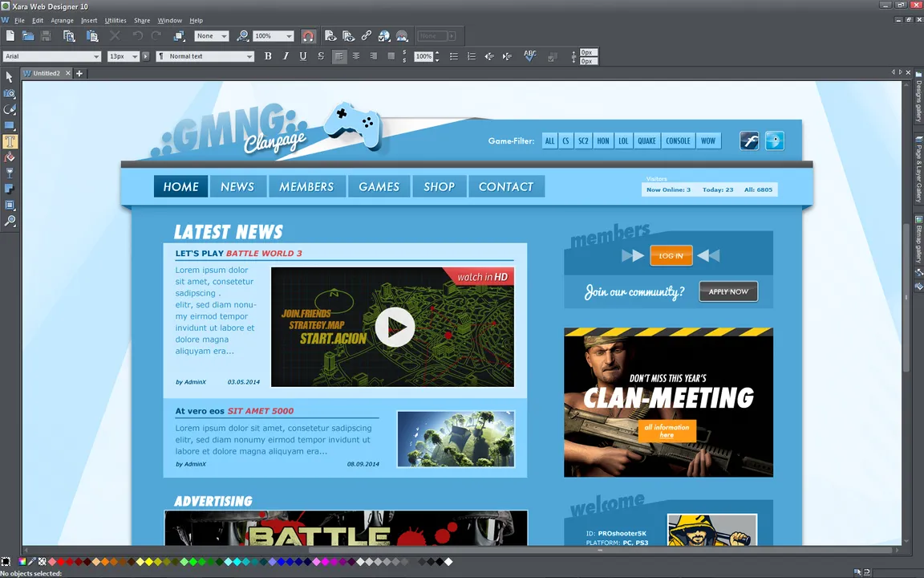Open the Page & Layer Gallery side tab
This screenshot has width=924, height=578.
918,170
